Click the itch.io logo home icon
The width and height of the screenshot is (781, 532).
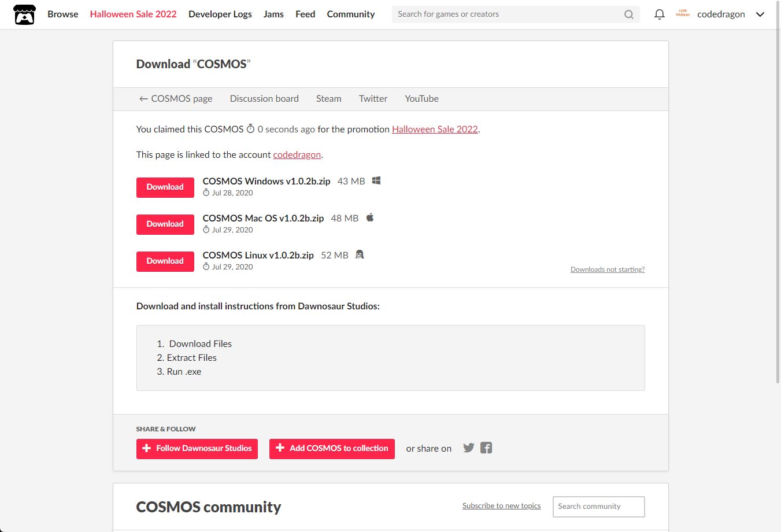pyautogui.click(x=24, y=14)
